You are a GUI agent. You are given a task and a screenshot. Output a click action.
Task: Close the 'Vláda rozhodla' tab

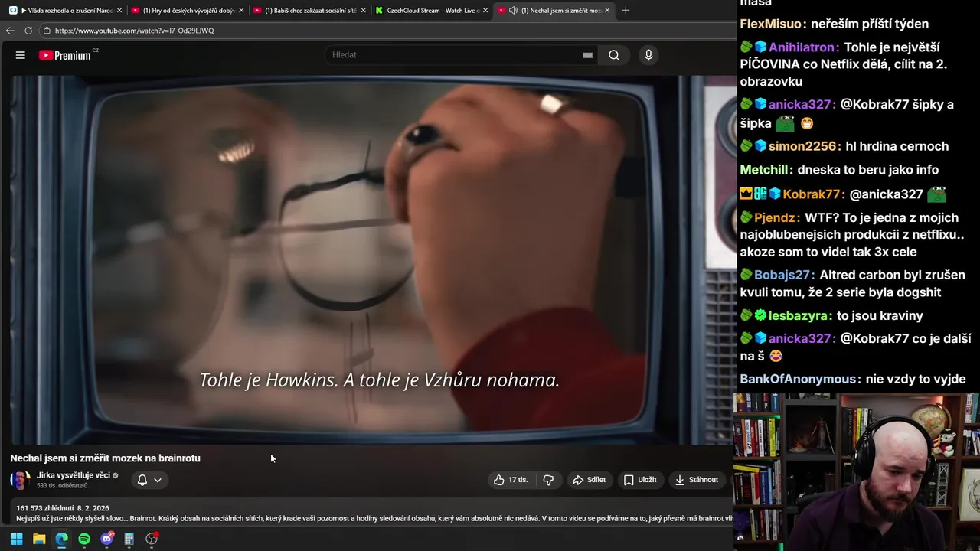[119, 11]
